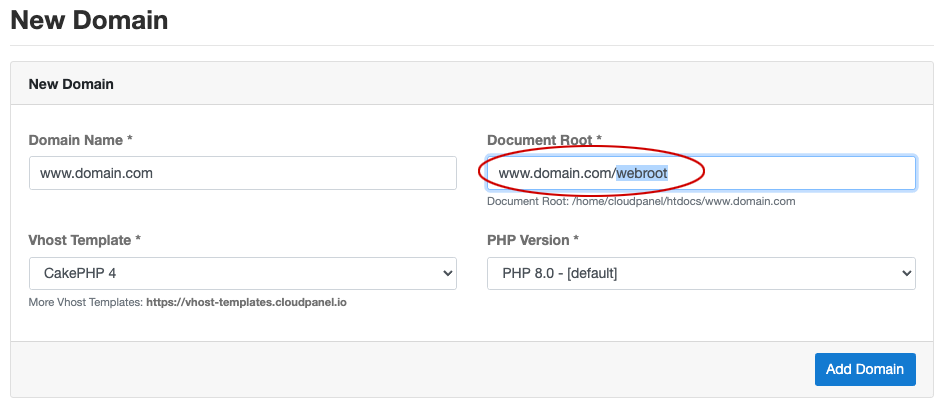The width and height of the screenshot is (944, 413).
Task: Click the Add Domain button
Action: [865, 369]
